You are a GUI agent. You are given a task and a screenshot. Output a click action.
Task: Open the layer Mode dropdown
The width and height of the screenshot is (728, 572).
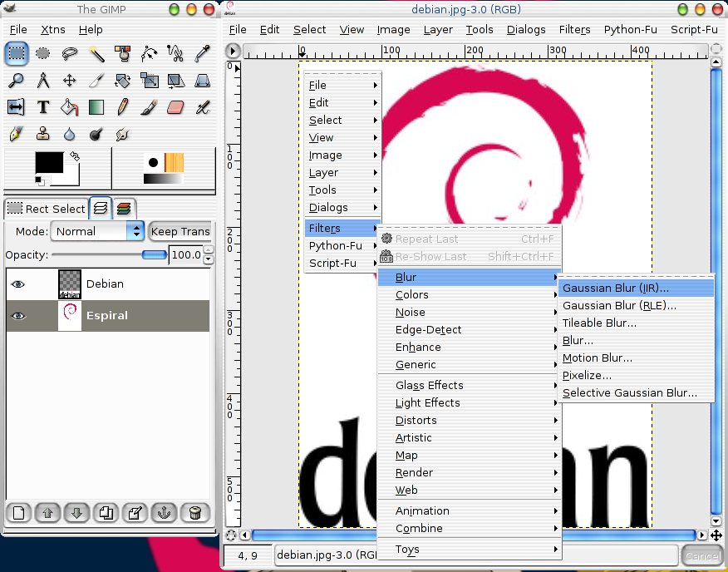coord(97,231)
